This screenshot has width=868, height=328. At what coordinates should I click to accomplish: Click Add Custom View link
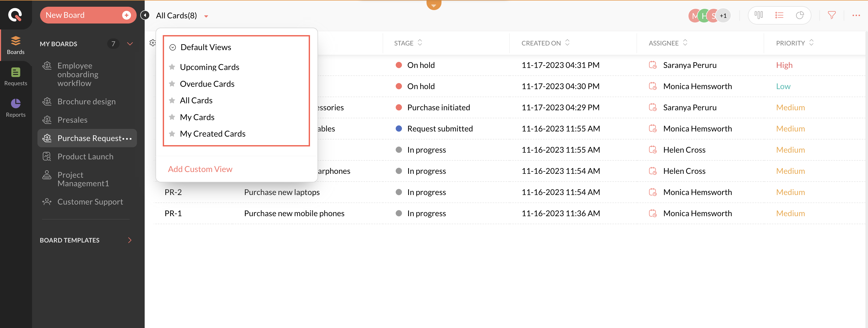[200, 169]
